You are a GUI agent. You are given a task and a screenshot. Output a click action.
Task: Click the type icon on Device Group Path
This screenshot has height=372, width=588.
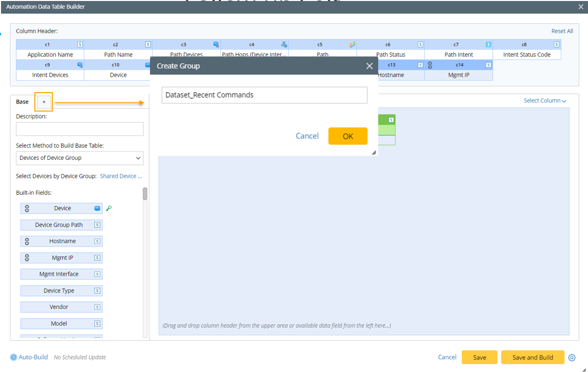click(x=97, y=225)
